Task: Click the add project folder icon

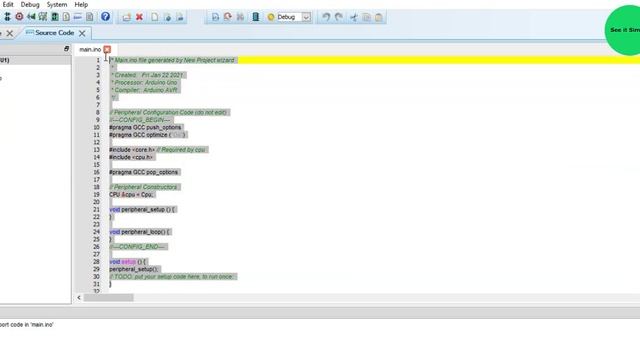Action: (127, 17)
